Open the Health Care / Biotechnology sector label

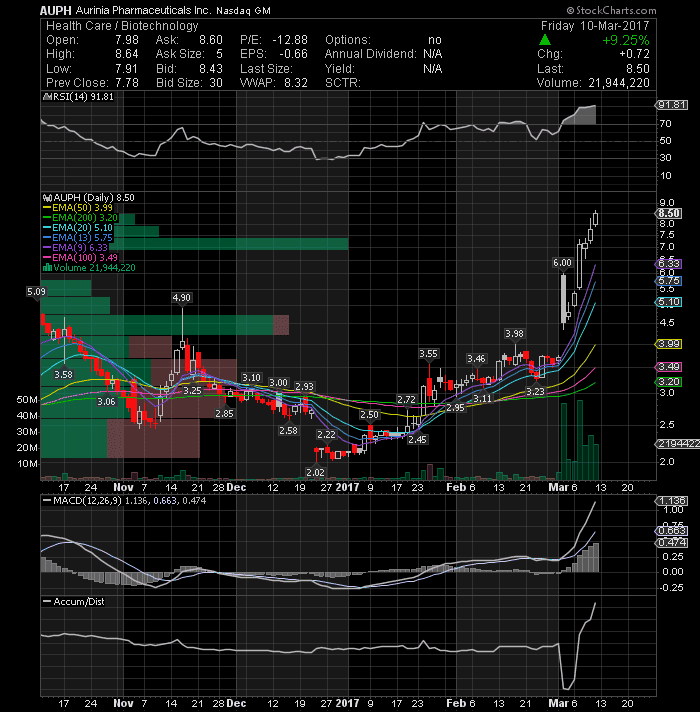click(122, 26)
